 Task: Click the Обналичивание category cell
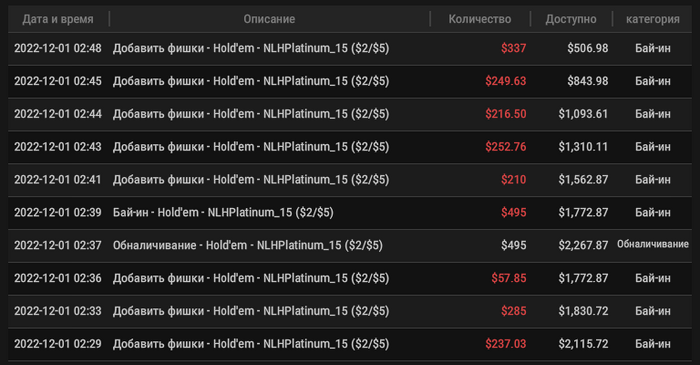pos(653,244)
